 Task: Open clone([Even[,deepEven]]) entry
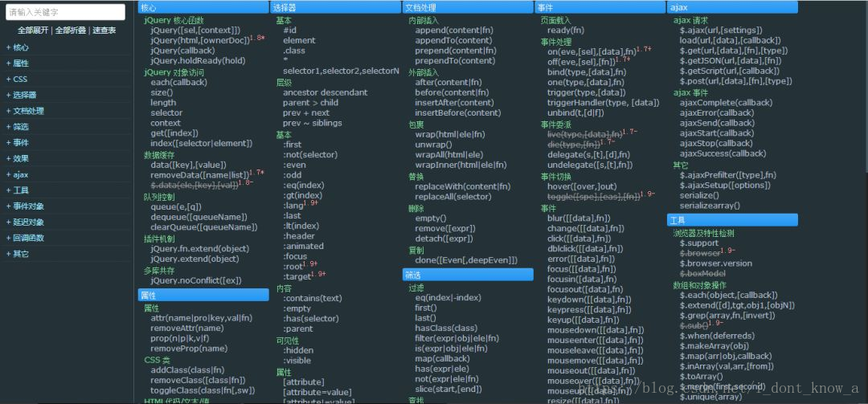click(467, 260)
